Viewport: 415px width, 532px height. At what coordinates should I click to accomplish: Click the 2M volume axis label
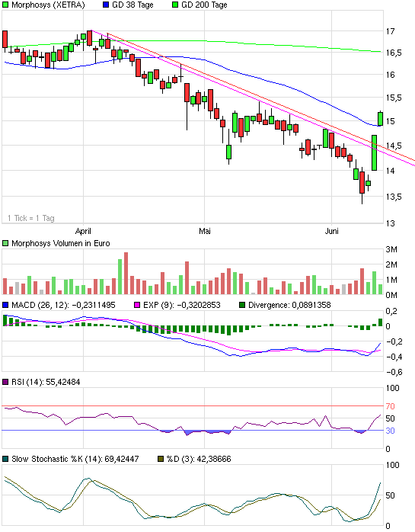pyautogui.click(x=391, y=264)
